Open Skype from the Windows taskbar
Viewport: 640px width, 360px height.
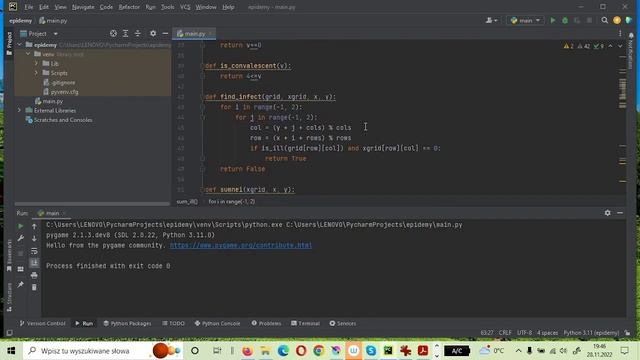(371, 351)
